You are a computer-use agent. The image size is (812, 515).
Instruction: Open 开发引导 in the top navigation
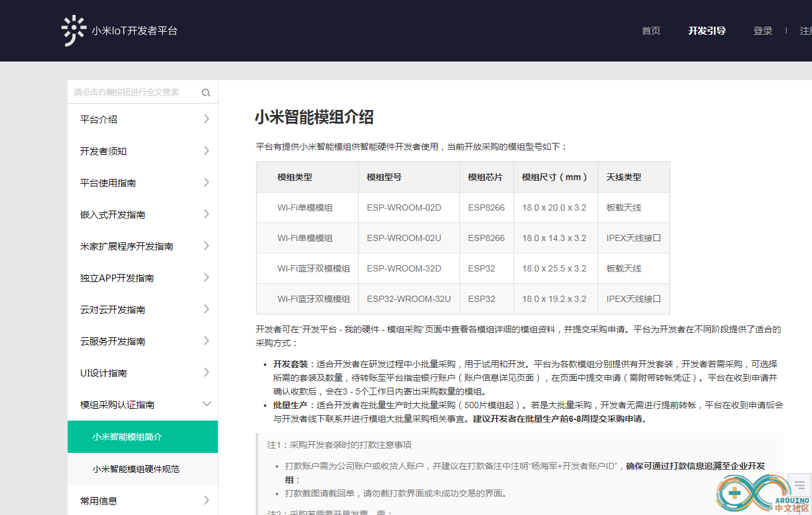(x=707, y=31)
